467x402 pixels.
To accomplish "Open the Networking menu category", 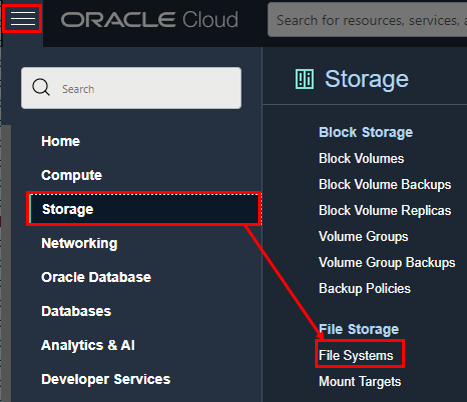I will click(79, 243).
